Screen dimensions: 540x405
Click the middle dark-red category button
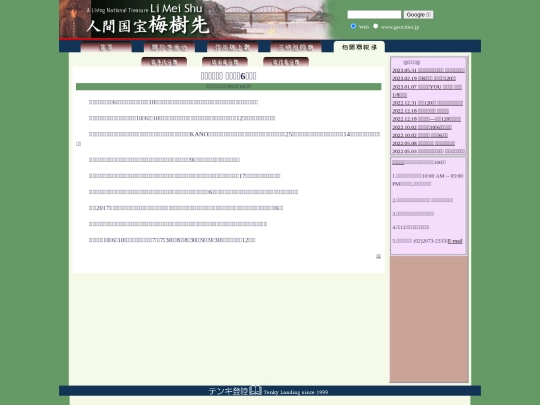225,62
